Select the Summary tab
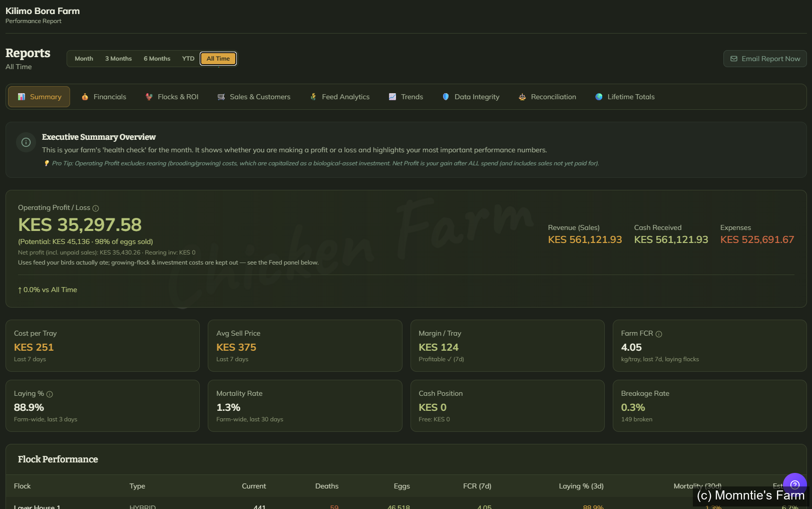The width and height of the screenshot is (812, 509). click(39, 97)
